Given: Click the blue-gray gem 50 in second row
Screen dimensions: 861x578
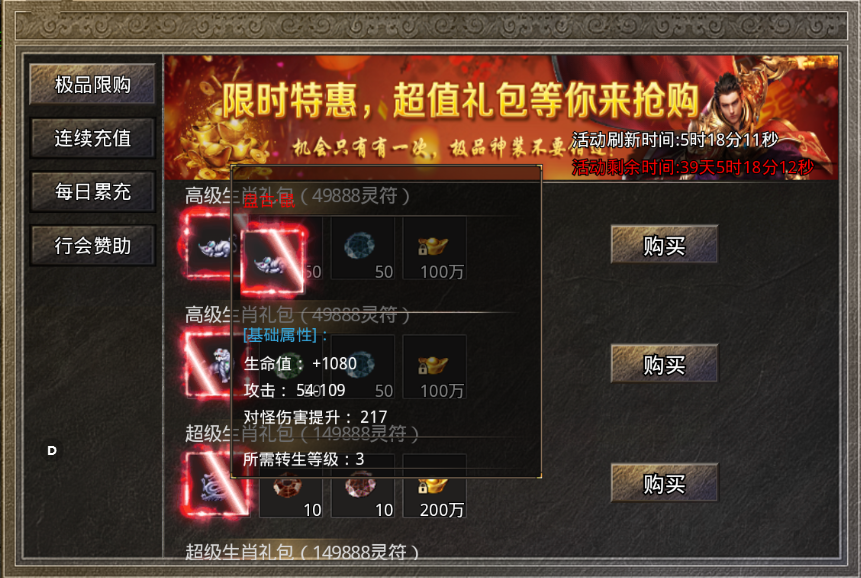Looking at the screenshot, I should (x=362, y=367).
